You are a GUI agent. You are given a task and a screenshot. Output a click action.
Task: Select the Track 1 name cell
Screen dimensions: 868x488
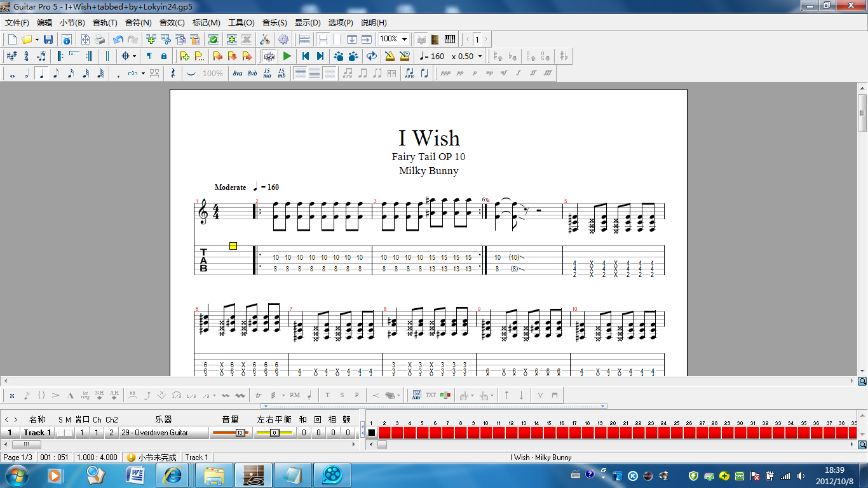tap(37, 433)
